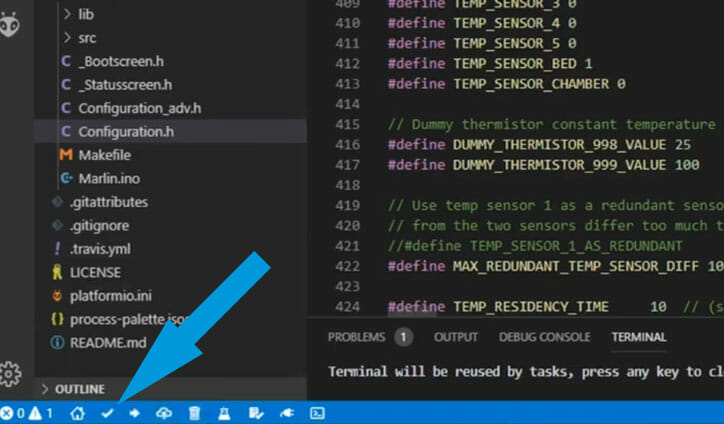Click the 'Dummy thermistor constant temperature' comment
Image resolution: width=724 pixels, height=424 pixels.
552,125
